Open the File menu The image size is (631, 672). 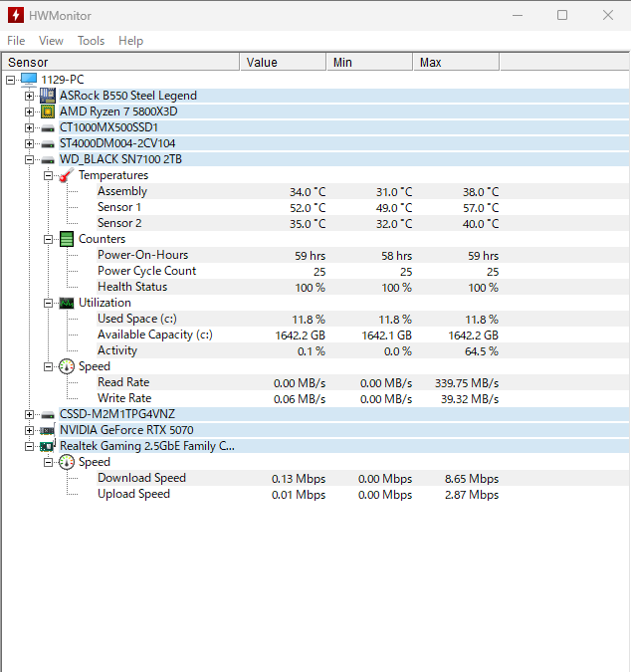16,41
